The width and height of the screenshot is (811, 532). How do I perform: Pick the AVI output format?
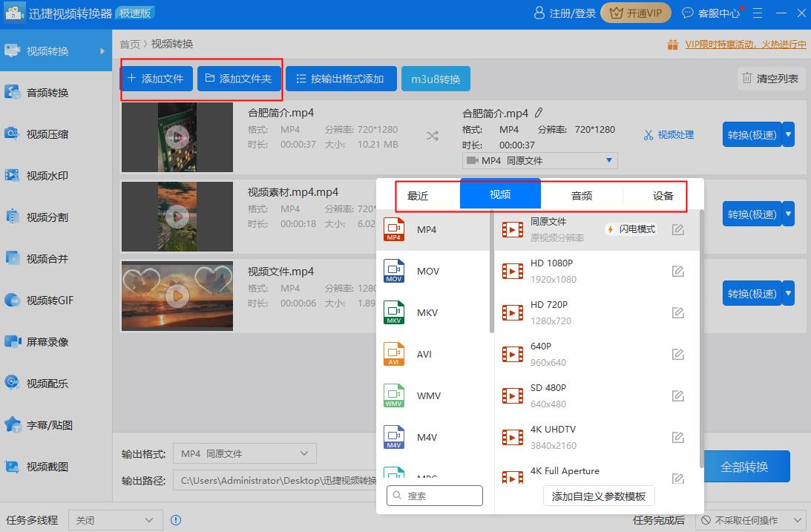(423, 354)
